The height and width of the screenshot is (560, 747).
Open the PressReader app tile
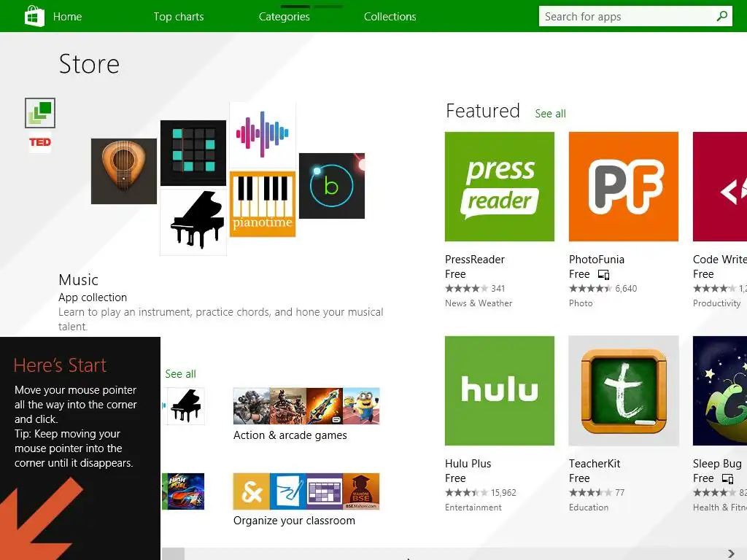coord(500,187)
